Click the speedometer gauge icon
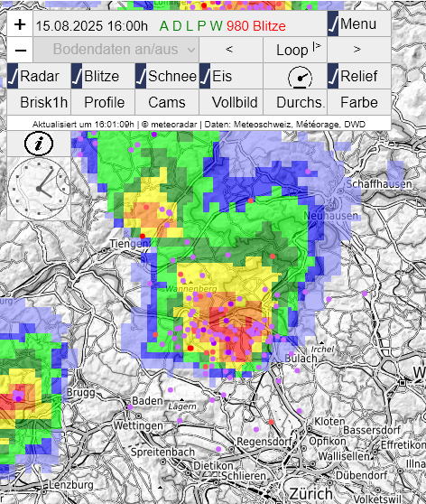Image resolution: width=426 pixels, height=504 pixels. click(300, 77)
